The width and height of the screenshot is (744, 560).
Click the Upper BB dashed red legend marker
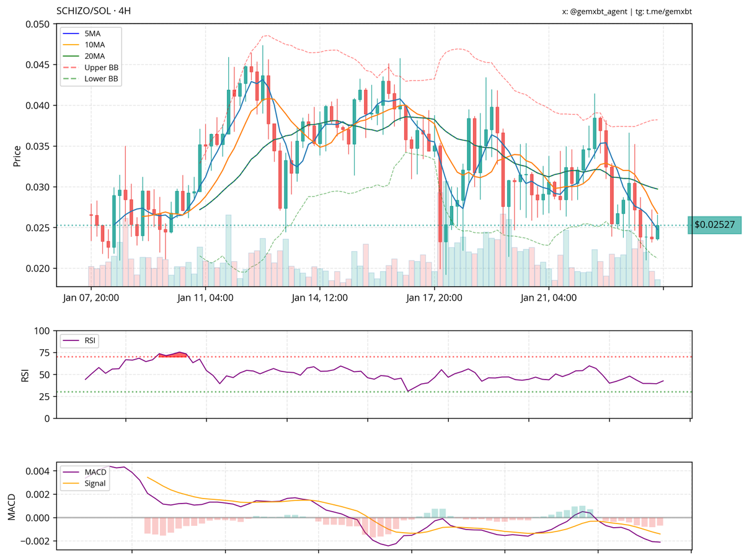[70, 68]
